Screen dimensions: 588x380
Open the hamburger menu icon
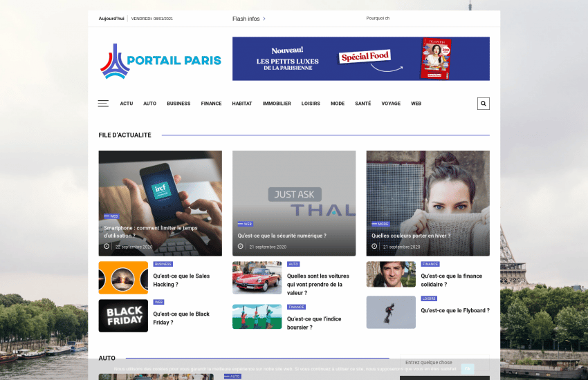click(103, 104)
